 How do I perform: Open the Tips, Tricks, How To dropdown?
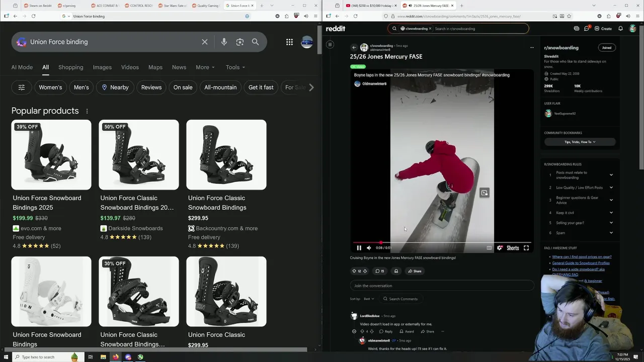coord(580,142)
